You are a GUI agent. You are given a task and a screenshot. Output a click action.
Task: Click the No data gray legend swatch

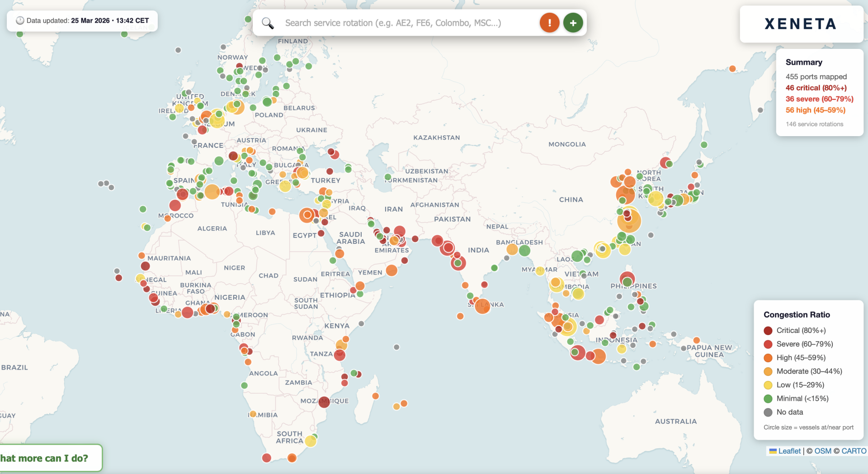point(768,412)
